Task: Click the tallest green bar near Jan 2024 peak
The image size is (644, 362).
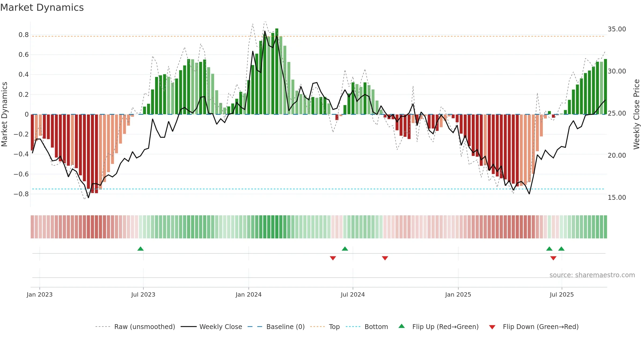Action: click(x=277, y=71)
